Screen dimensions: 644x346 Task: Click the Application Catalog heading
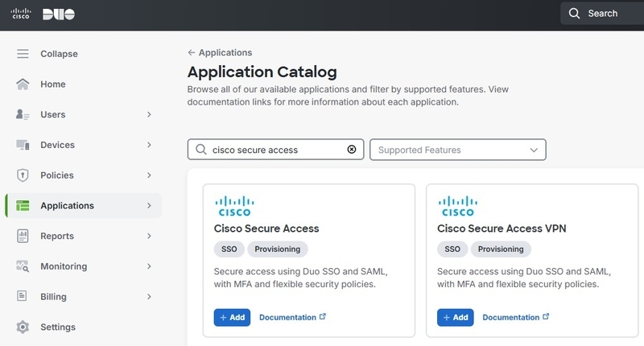point(262,72)
